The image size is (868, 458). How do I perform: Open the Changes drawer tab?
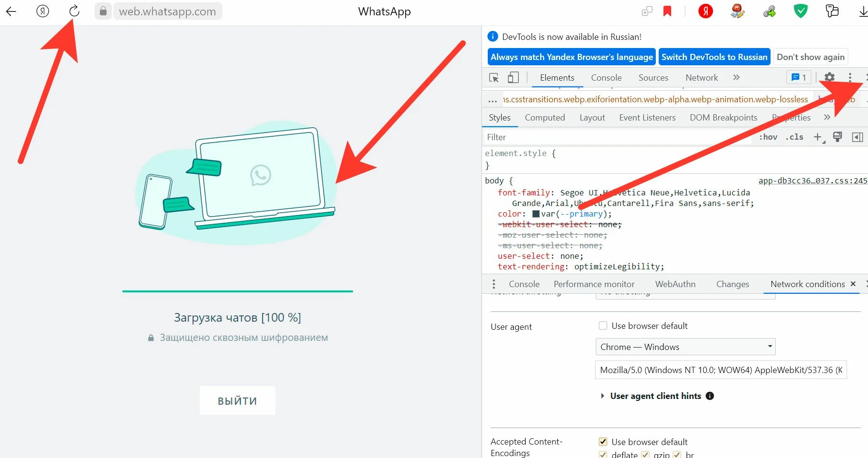733,284
